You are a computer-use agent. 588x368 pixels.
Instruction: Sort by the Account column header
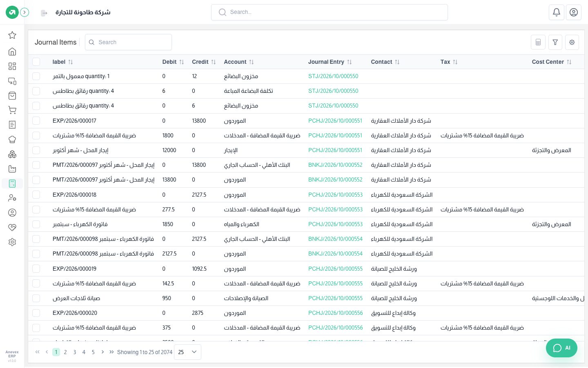[x=239, y=62]
